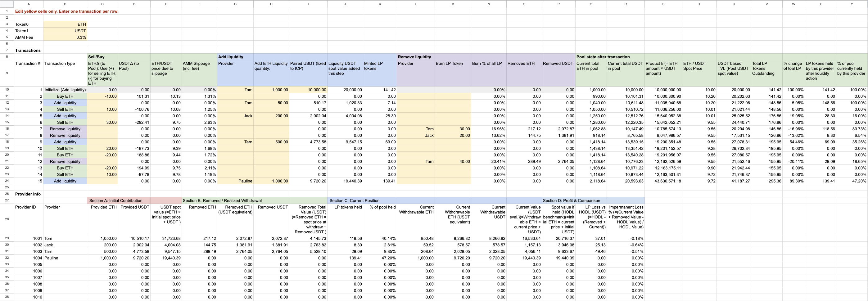The image size is (868, 301).
Task: Select row 24 header
Action: 7,181
